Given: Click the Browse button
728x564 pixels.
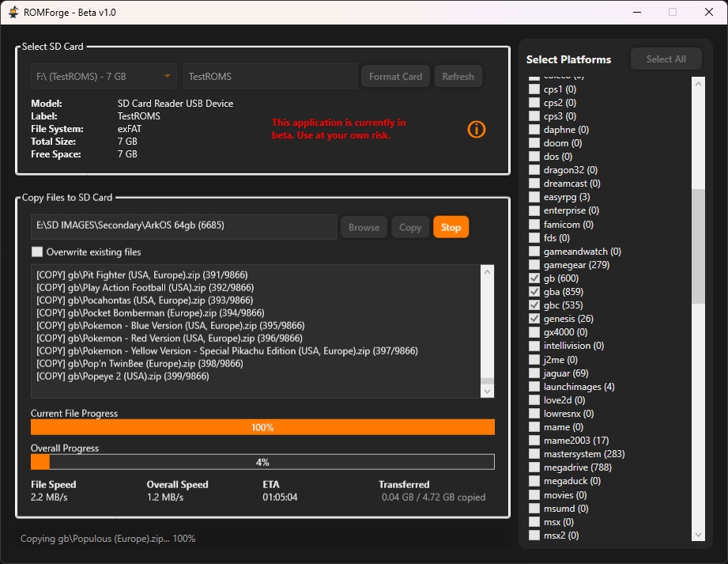Looking at the screenshot, I should (x=364, y=227).
